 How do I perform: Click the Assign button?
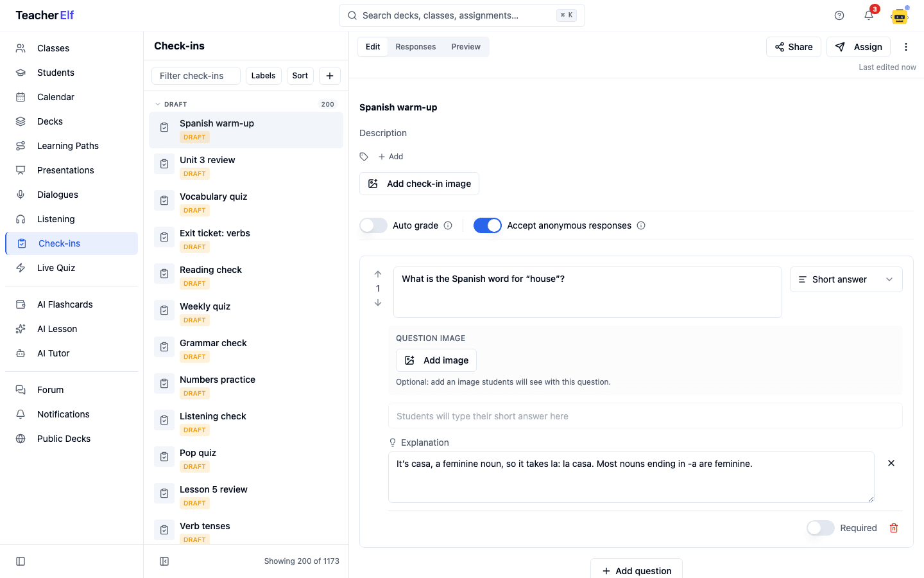coord(859,47)
